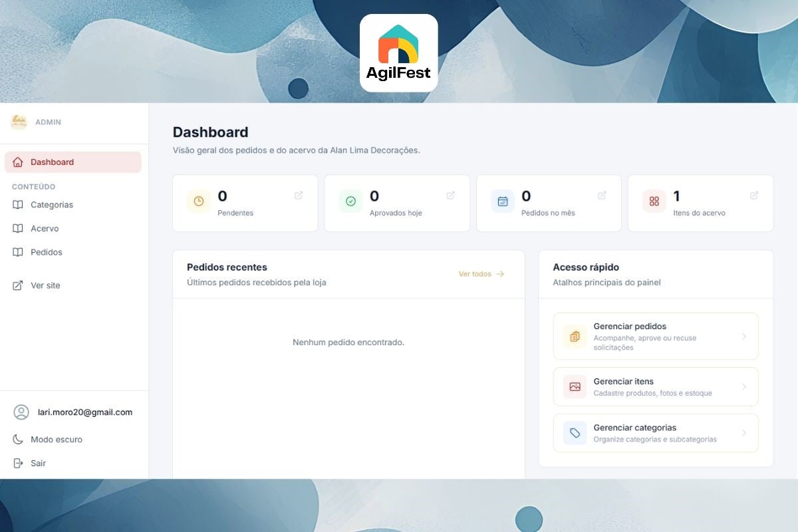Click the logout door icon
The image size is (798, 532).
18,464
